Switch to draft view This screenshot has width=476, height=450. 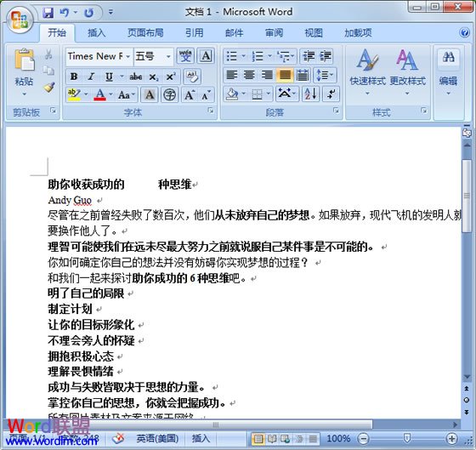313,439
